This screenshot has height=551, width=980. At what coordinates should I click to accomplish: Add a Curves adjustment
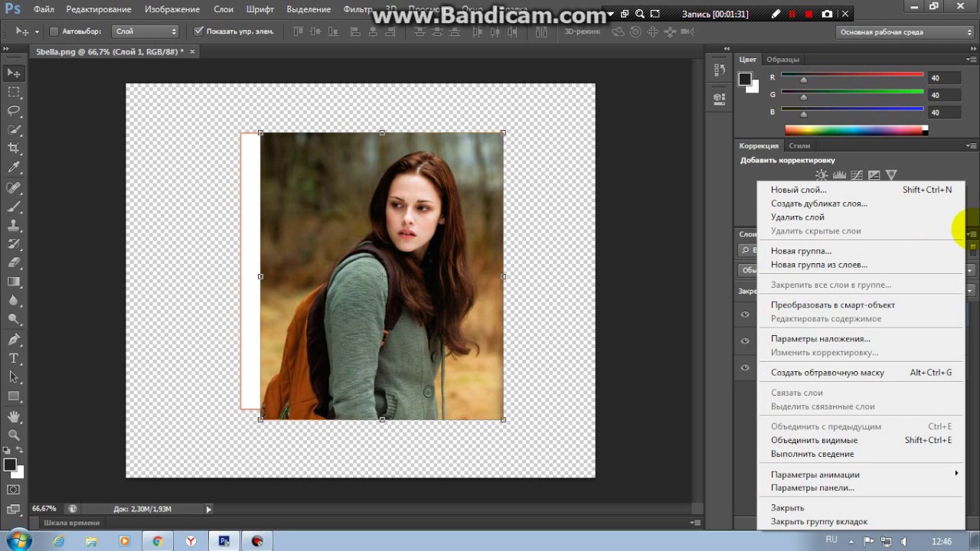(857, 175)
